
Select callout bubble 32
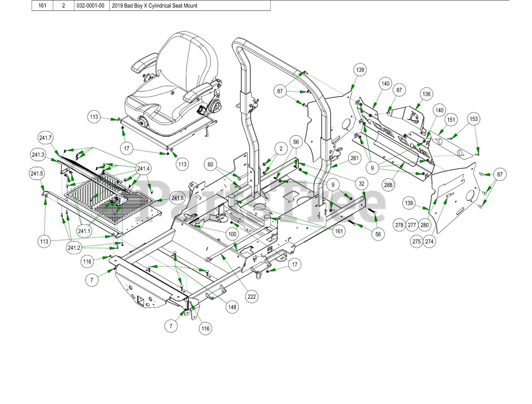pyautogui.click(x=362, y=183)
